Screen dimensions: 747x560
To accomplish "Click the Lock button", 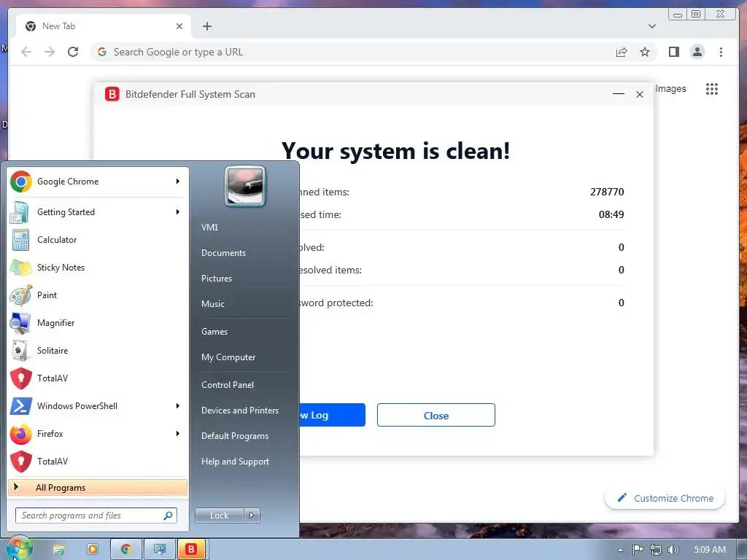I will point(219,516).
